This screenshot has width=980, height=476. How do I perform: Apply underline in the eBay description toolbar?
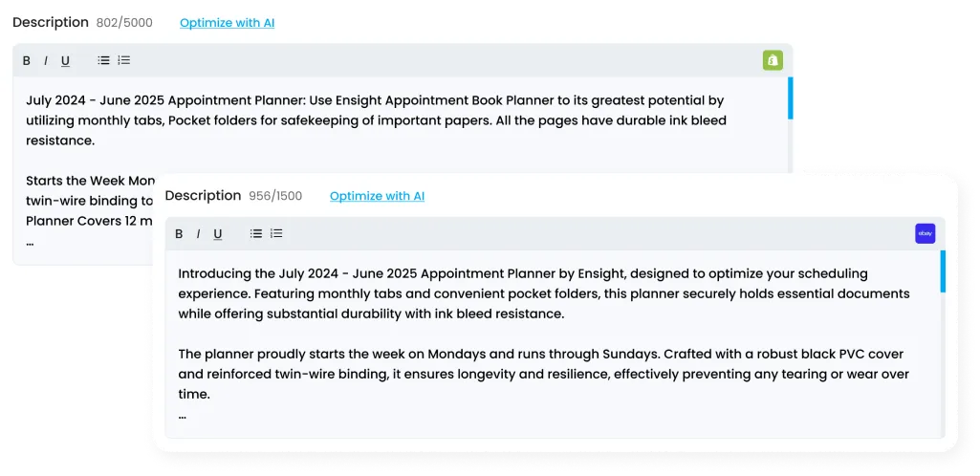coord(217,235)
